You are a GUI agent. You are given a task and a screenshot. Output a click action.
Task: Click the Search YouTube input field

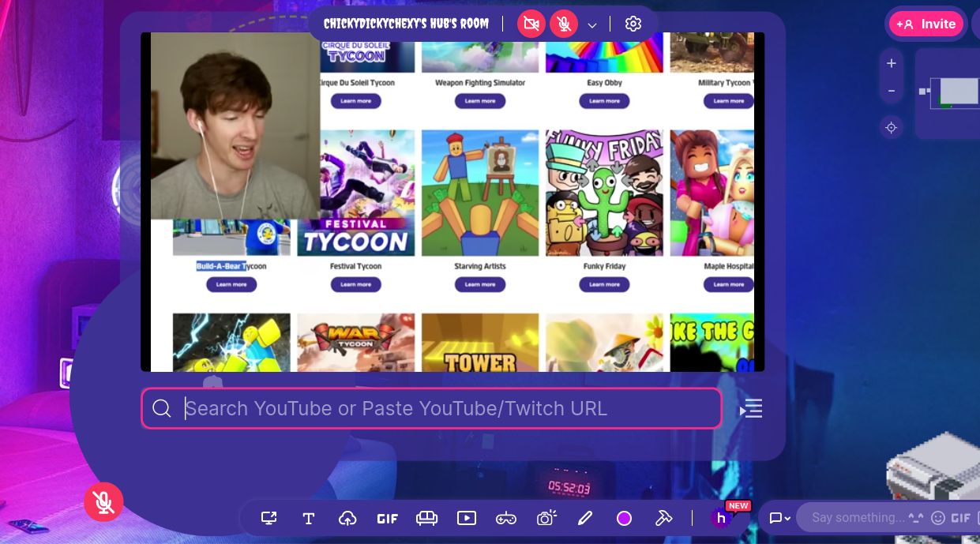click(x=442, y=408)
